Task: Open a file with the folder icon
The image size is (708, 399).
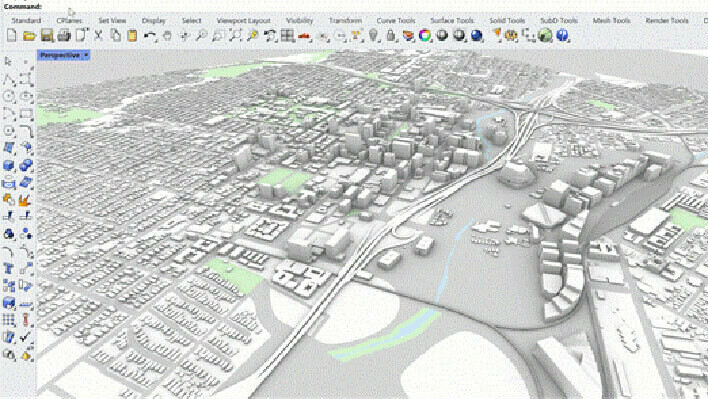Action: click(29, 35)
